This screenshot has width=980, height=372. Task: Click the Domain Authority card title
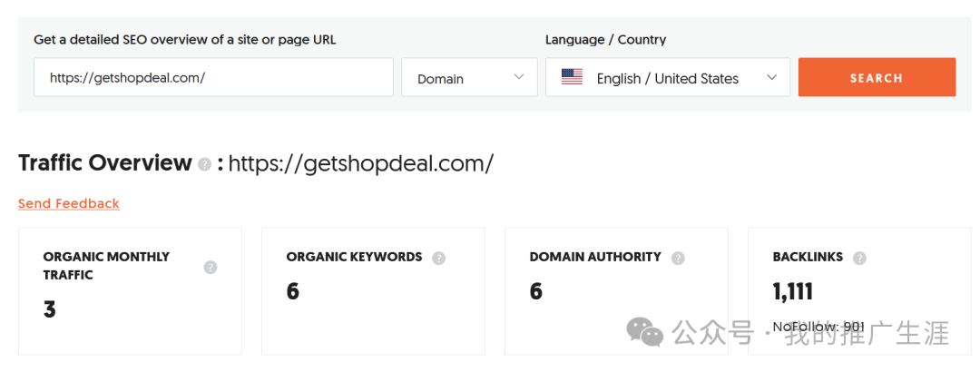(x=595, y=257)
